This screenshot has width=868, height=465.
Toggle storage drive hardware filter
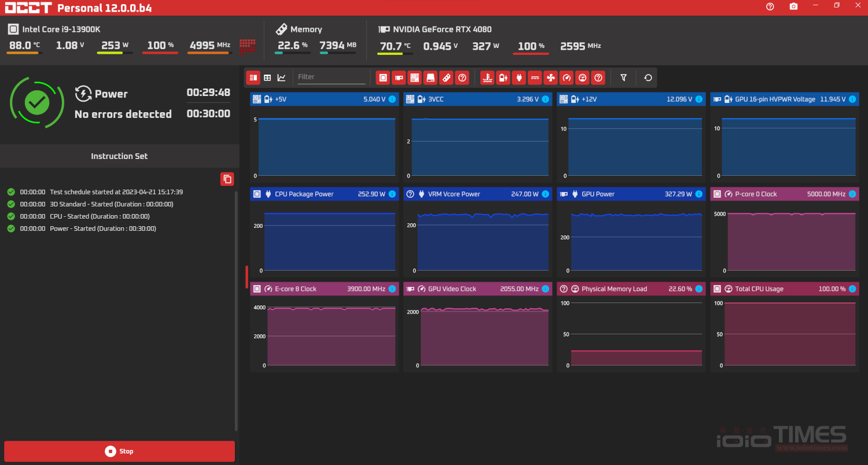tap(430, 77)
